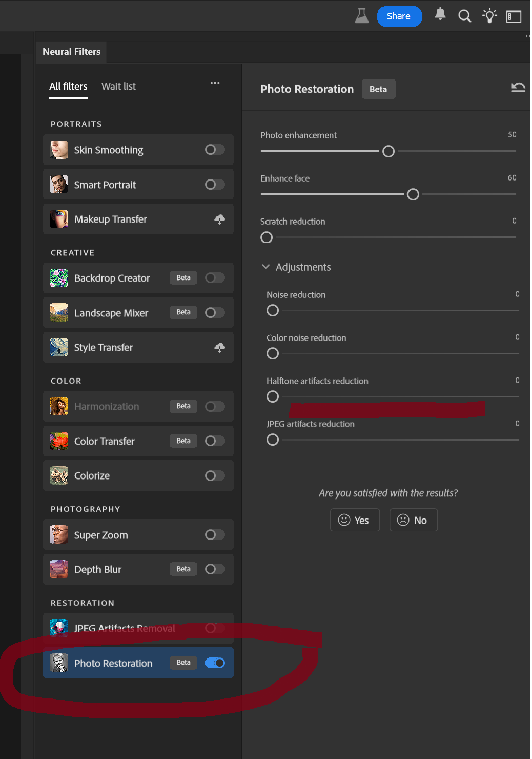
Task: Open the filters more options ellipsis menu
Action: click(215, 83)
